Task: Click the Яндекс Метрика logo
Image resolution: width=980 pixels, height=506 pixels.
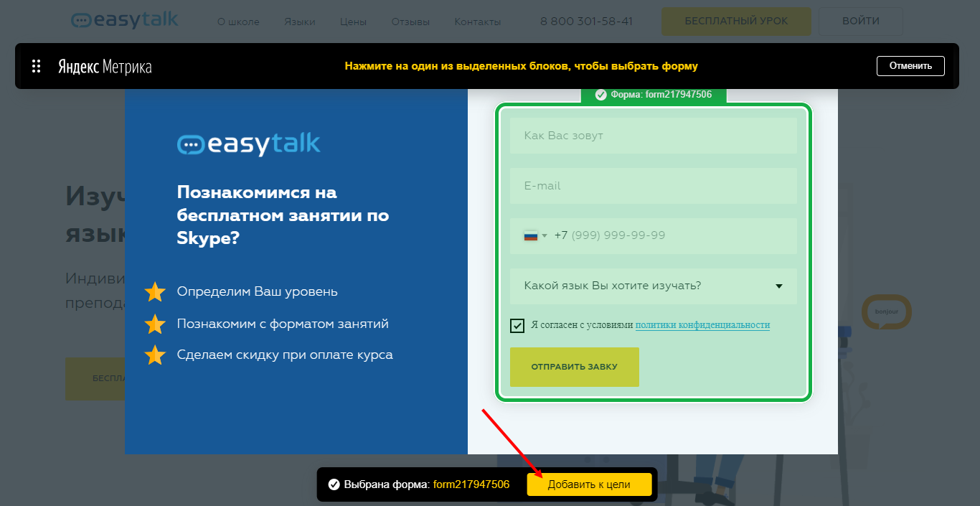Action: (x=105, y=67)
